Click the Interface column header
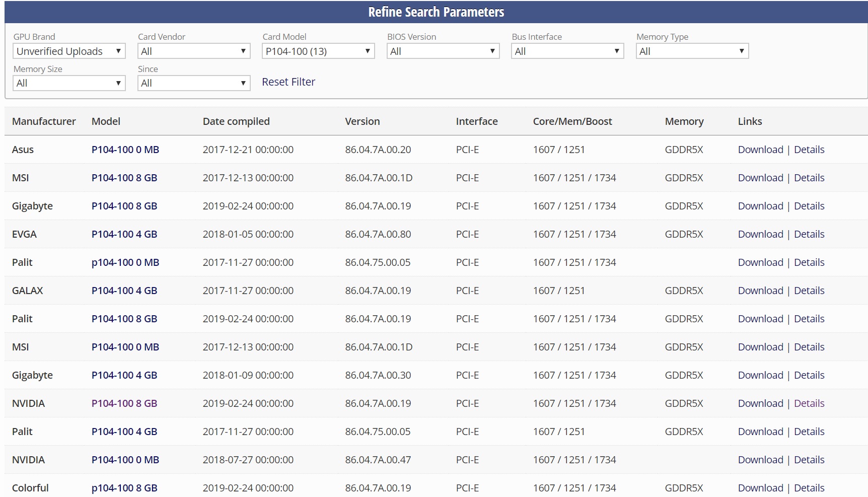Screen dimensions: 868x497 tap(477, 121)
